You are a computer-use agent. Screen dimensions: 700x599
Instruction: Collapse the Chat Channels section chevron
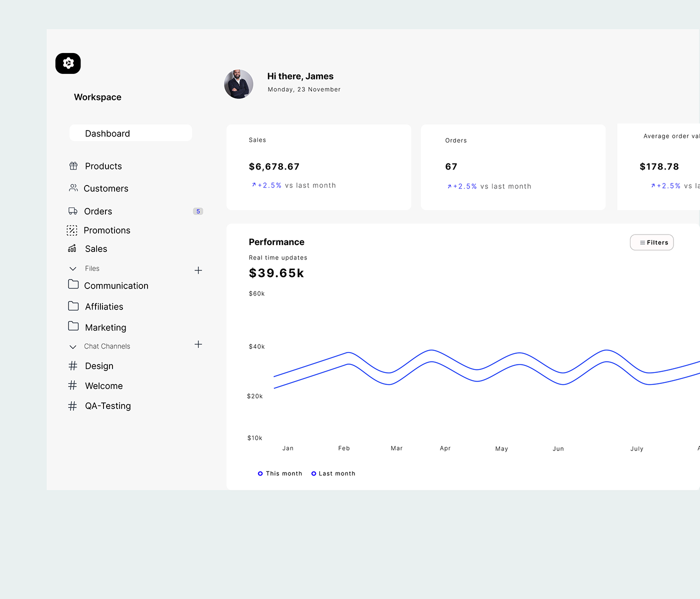click(73, 346)
